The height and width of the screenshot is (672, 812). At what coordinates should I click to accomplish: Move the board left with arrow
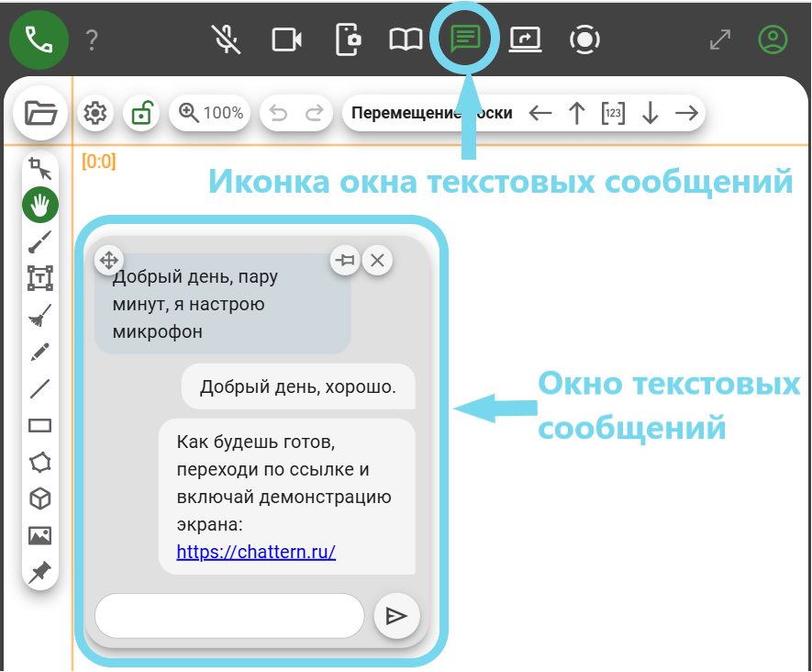tap(540, 113)
